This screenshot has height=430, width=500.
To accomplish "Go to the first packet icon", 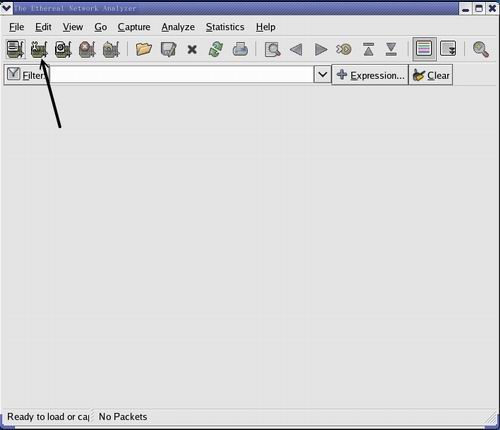I will coord(368,49).
